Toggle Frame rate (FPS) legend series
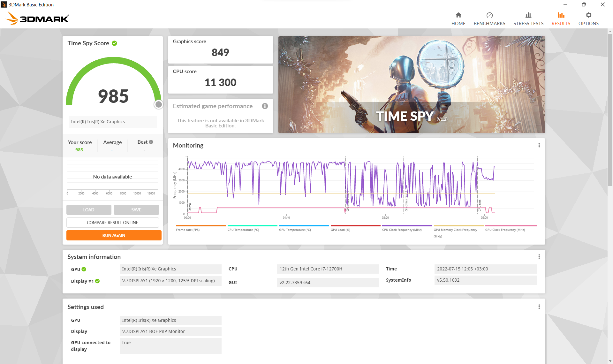Screen dimensions: 613x364 [188, 230]
